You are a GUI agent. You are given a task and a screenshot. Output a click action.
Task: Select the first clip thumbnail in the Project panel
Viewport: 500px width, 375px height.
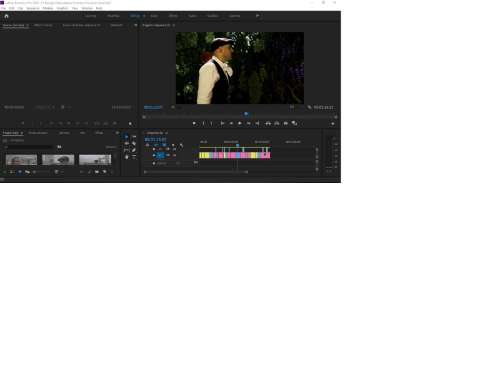pyautogui.click(x=21, y=160)
